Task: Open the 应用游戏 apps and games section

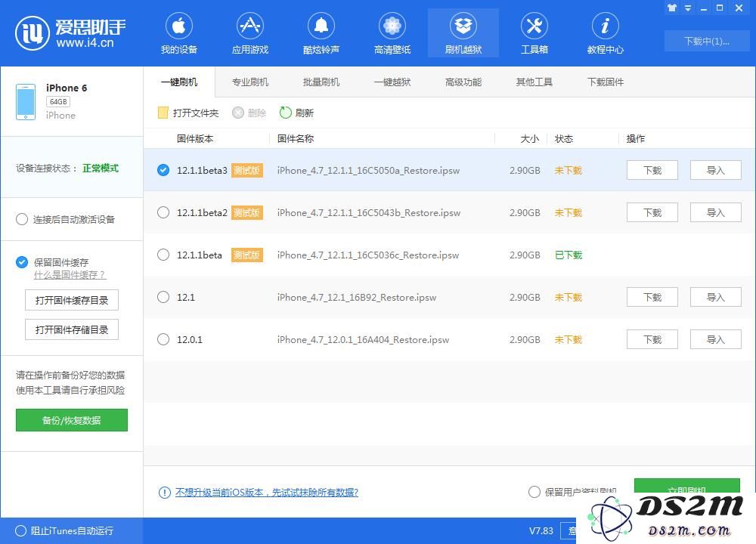Action: tap(249, 34)
